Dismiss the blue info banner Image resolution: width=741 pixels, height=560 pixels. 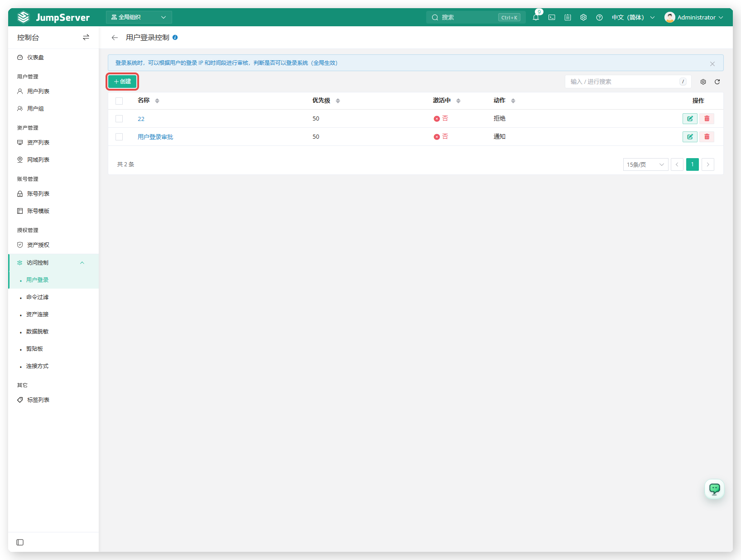pos(712,64)
